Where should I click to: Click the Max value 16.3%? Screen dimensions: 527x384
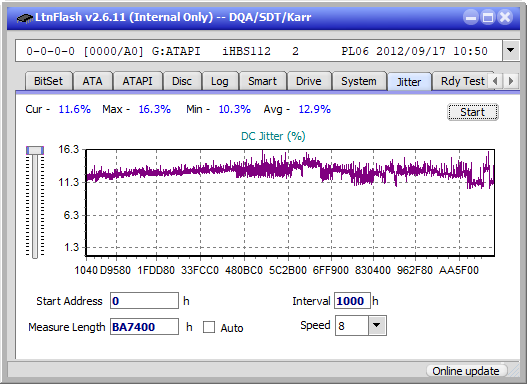[155, 109]
